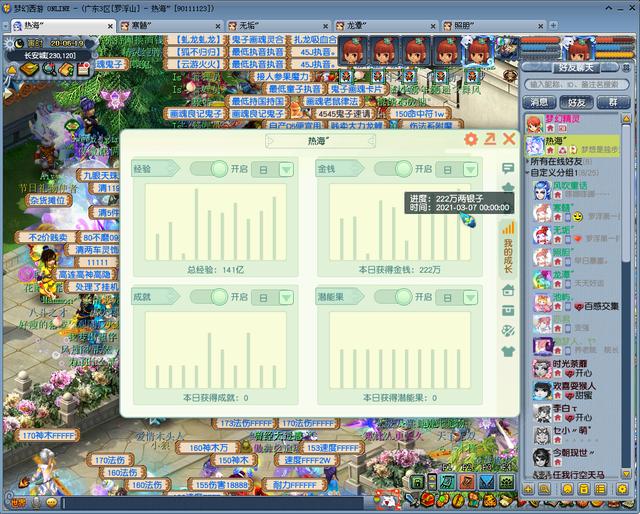The height and width of the screenshot is (514, 640).
Task: Click the green lotus skill shortcut icon
Action: pos(506,482)
